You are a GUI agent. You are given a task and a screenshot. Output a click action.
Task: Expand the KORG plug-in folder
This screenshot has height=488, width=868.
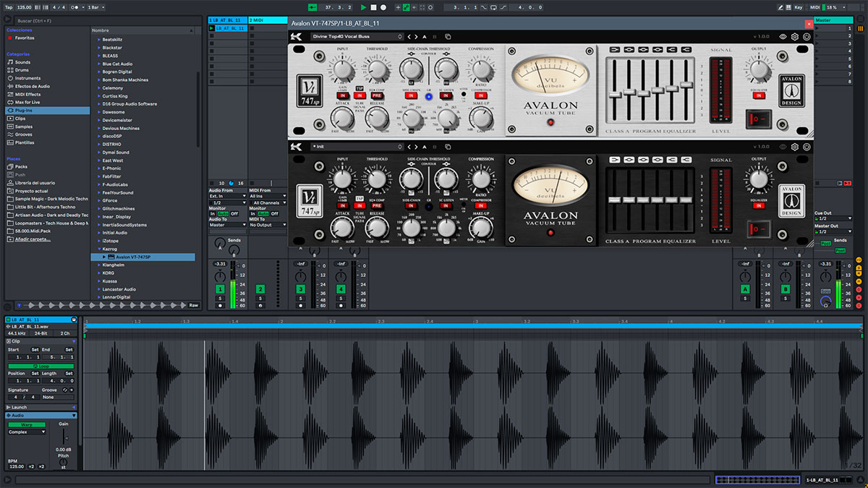point(99,273)
